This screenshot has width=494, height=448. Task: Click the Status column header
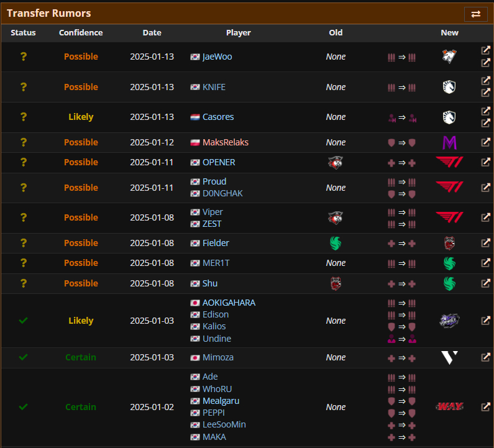click(23, 33)
